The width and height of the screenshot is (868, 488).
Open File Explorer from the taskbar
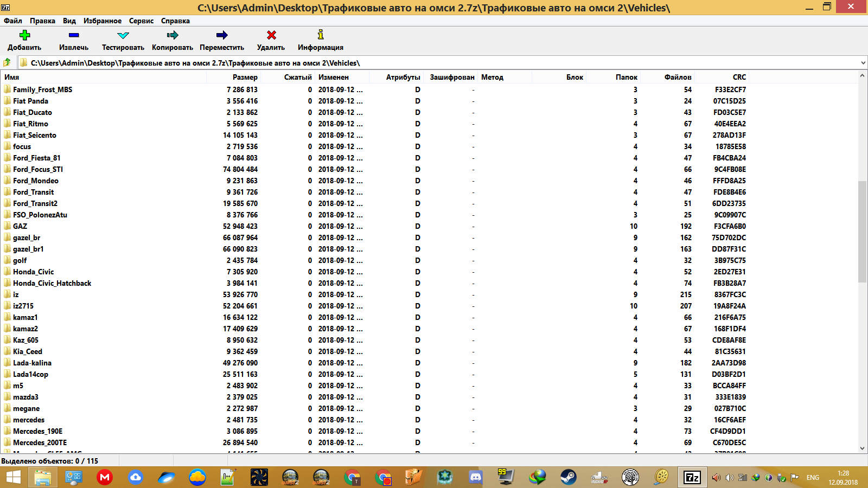point(42,477)
